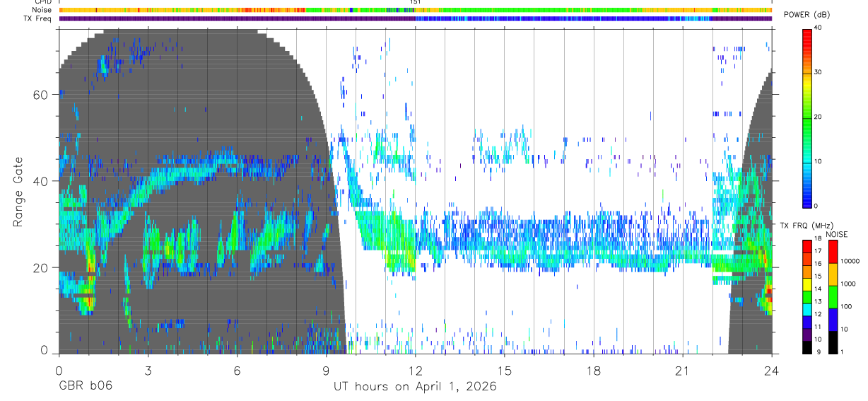Click the '10000' tick of the NOISE legend

tap(850, 262)
